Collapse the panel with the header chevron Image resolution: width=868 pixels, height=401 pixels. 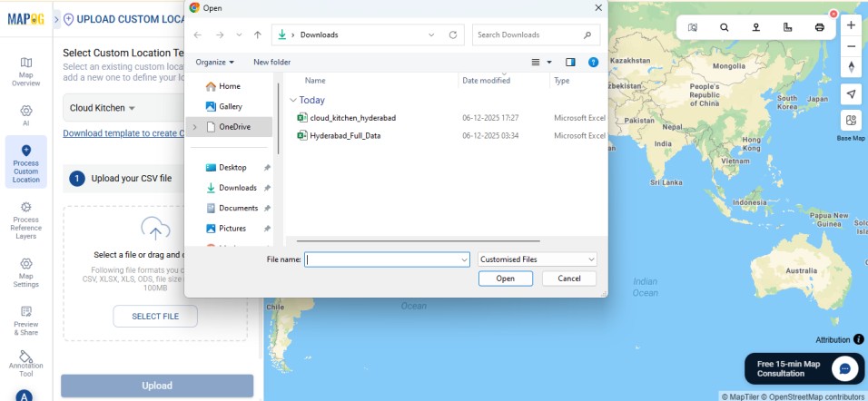click(57, 19)
